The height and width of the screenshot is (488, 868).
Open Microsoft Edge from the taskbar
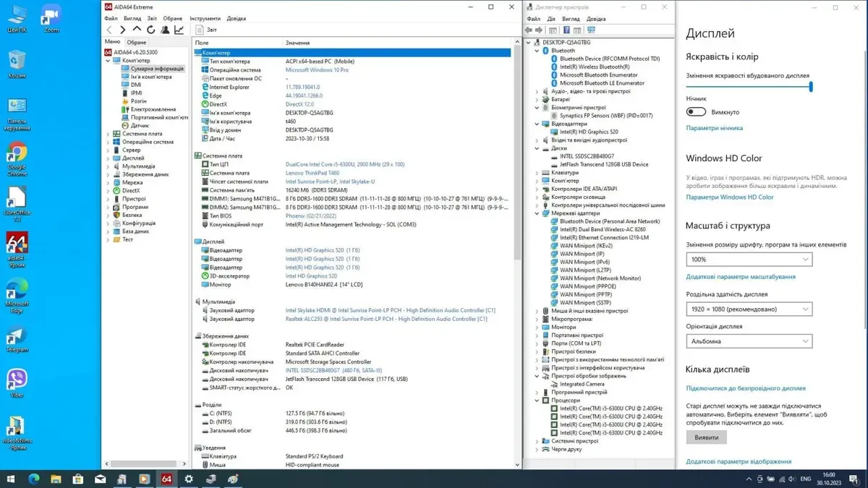33,479
